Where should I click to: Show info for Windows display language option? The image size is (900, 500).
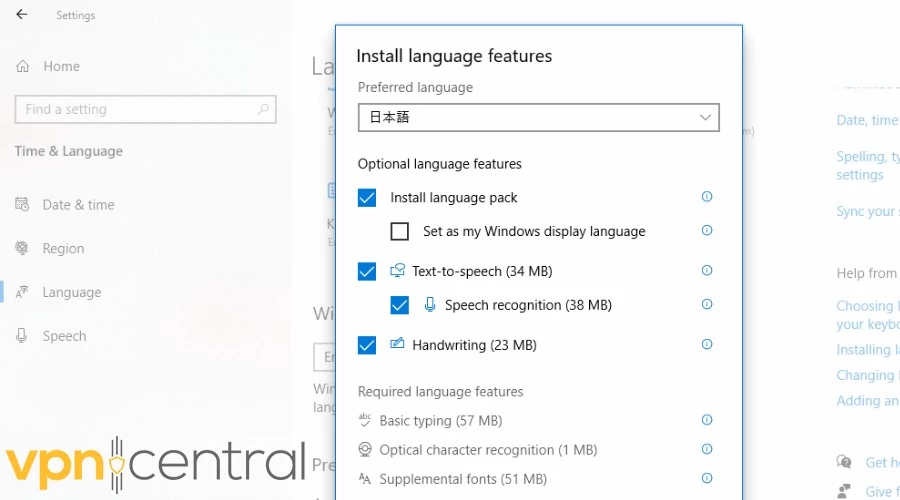(x=707, y=230)
